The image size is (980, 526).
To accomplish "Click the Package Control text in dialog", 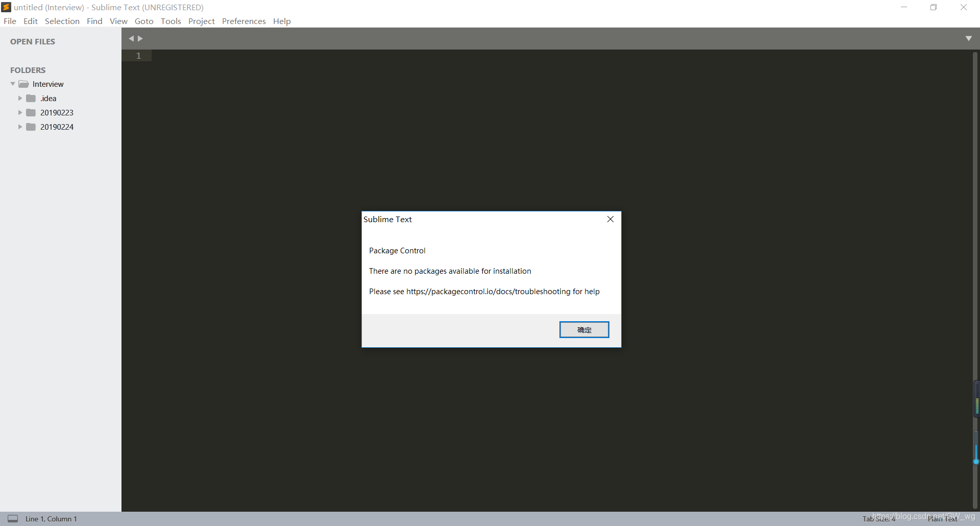I will coord(397,251).
